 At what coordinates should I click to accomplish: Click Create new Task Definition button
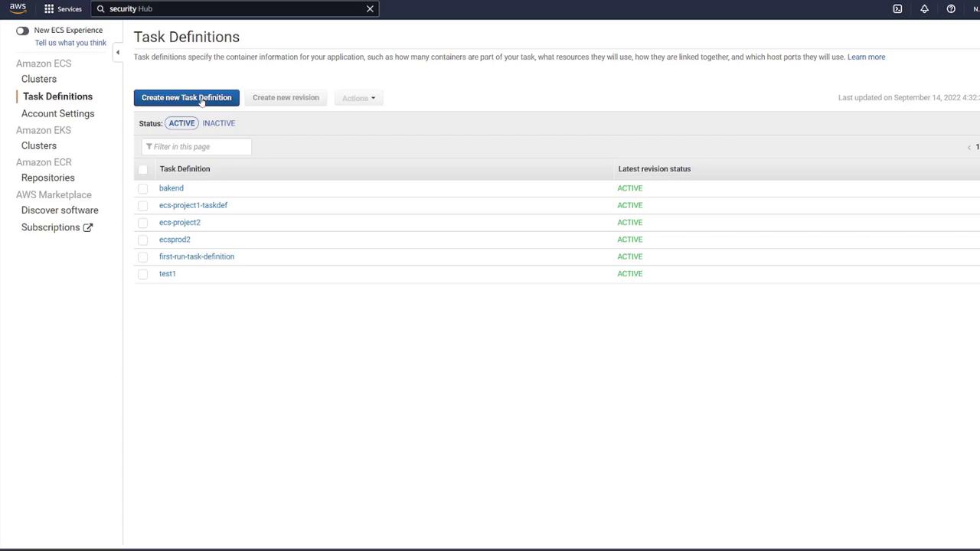[x=186, y=98]
